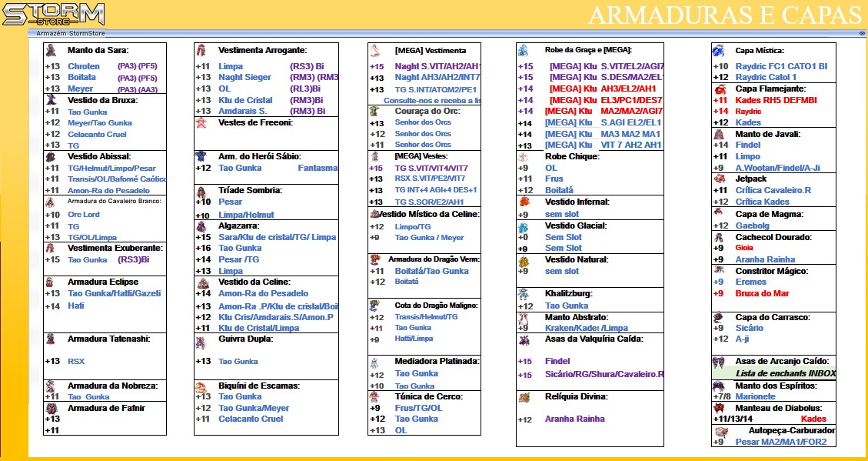Click the Armadura Tatenashi item icon
Viewport: 868px width, 461px height.
(51, 339)
